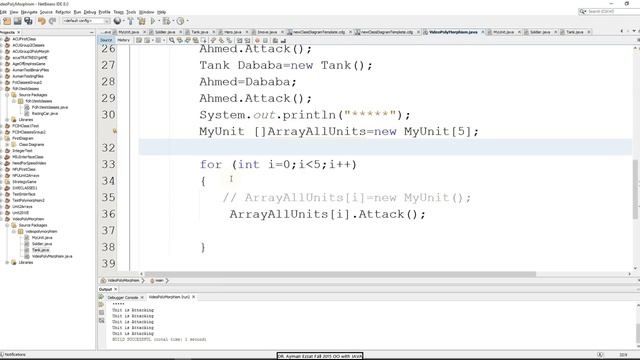Open Tank.java in the Projects tree

[x=41, y=250]
